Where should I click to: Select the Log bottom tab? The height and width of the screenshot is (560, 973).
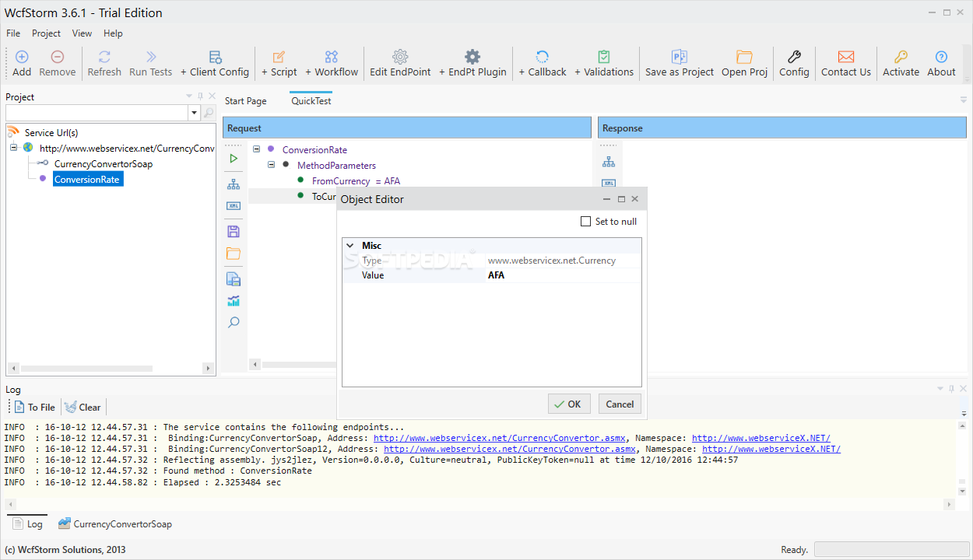(28, 524)
